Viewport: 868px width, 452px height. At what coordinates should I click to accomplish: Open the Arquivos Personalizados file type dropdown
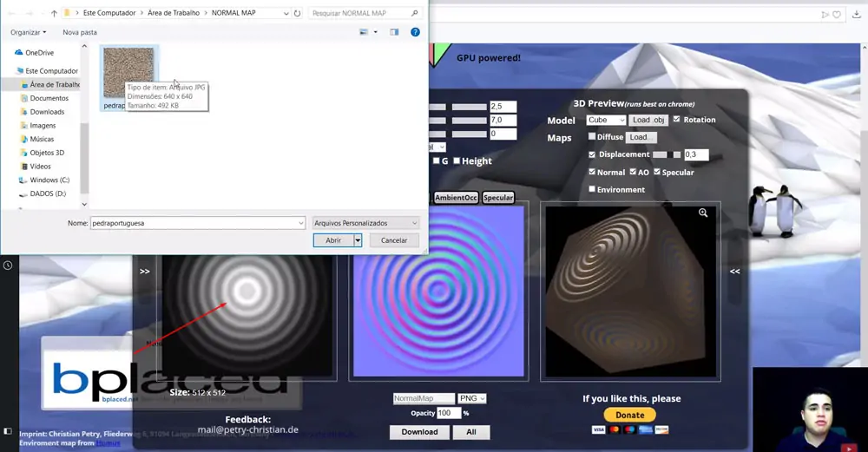[365, 223]
